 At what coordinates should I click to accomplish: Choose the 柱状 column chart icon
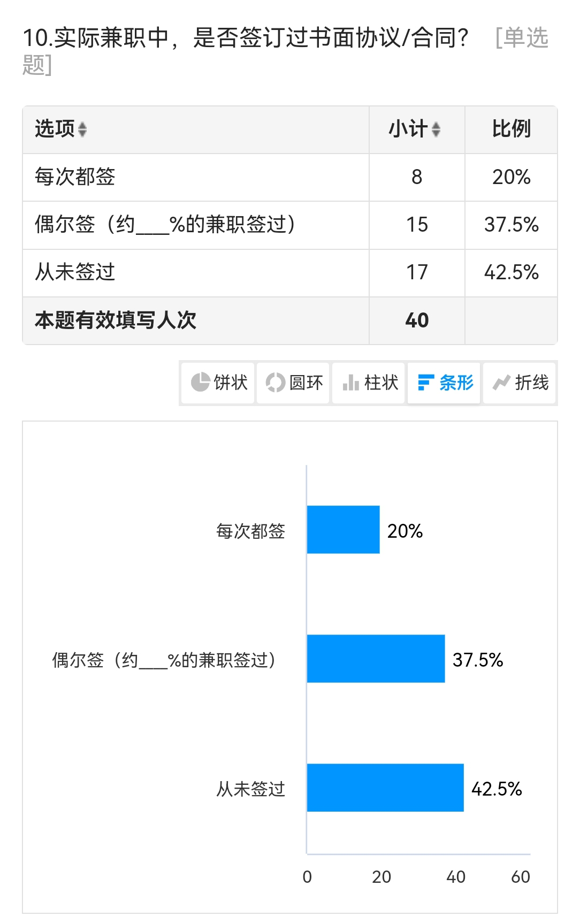350,383
